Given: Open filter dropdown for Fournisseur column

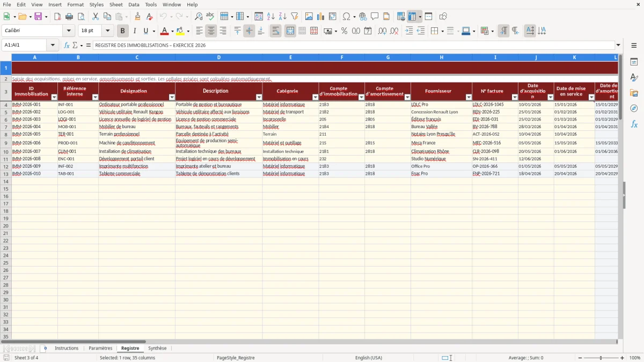Looking at the screenshot, I should pyautogui.click(x=469, y=97).
